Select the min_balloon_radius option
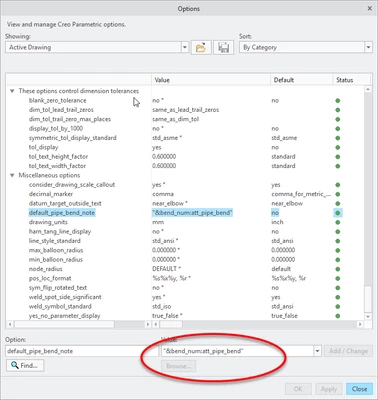This screenshot has width=378, height=400. point(56,259)
